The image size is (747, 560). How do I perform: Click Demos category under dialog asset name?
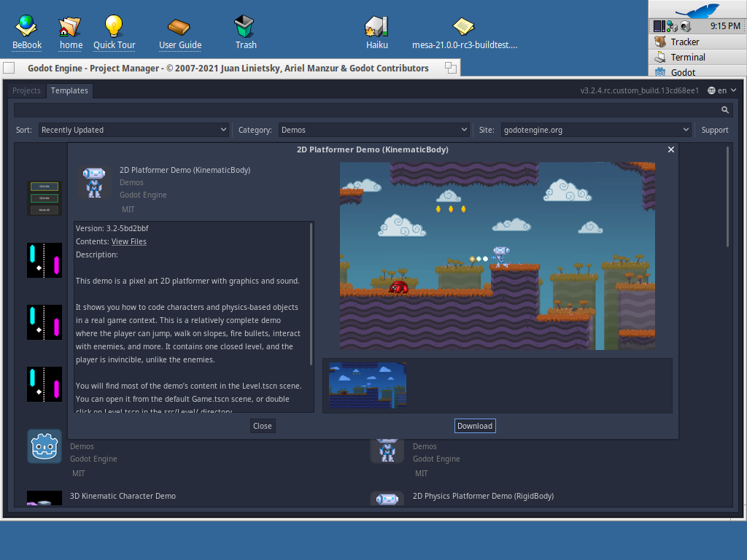(x=131, y=182)
